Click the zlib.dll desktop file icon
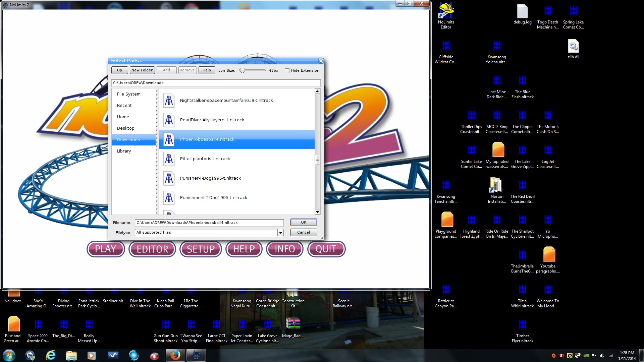 click(x=573, y=47)
